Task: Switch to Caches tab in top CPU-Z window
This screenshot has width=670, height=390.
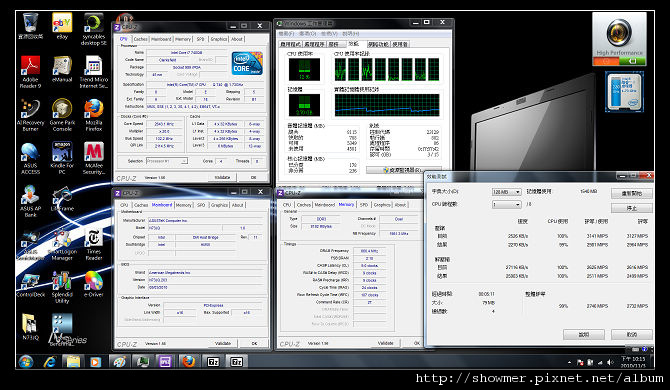Action: [141, 39]
